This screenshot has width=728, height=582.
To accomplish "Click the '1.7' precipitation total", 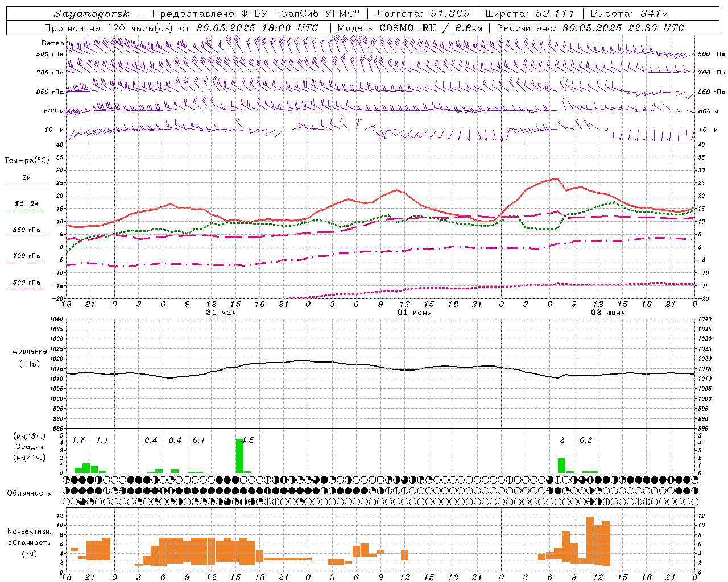I will (78, 440).
